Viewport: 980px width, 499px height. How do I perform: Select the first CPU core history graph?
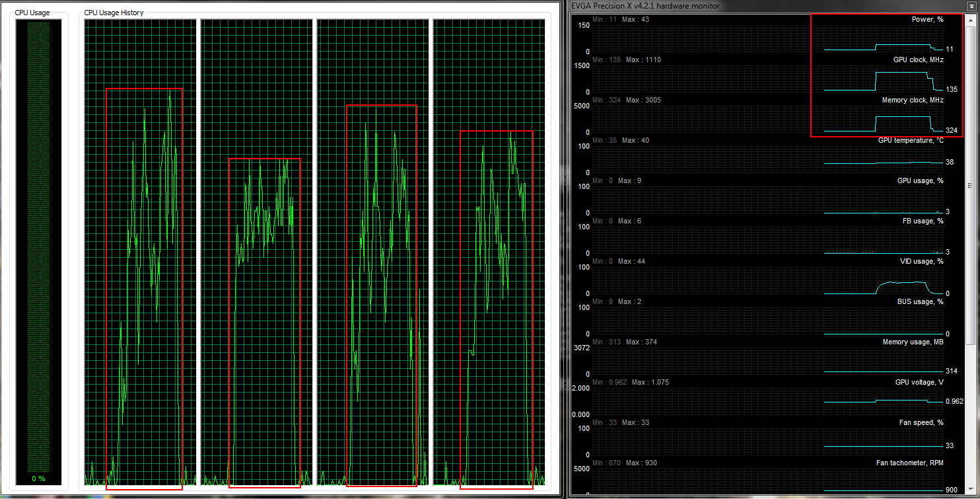[141, 251]
